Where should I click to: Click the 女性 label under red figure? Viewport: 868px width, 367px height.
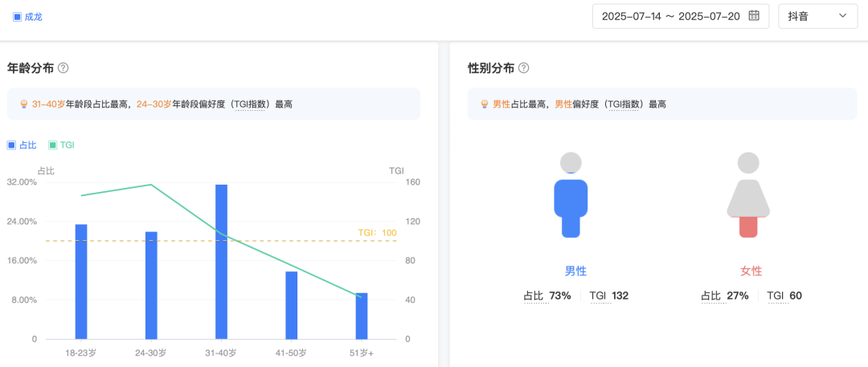pyautogui.click(x=751, y=271)
